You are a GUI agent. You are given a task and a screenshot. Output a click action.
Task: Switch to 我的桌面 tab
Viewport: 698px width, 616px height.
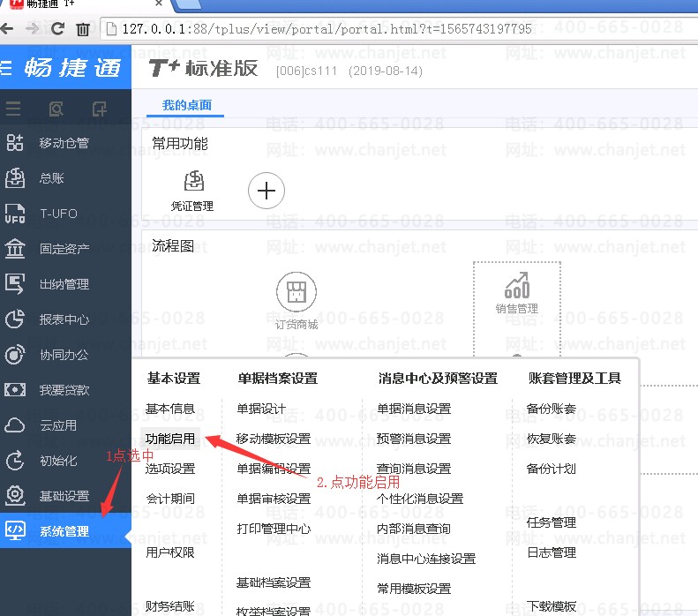(186, 105)
